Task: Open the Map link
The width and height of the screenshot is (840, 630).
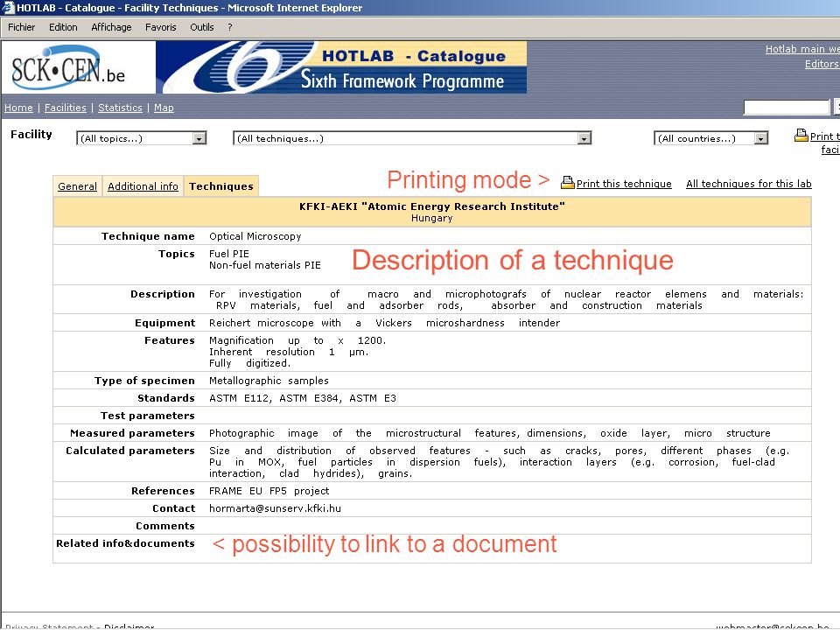Action: click(x=164, y=108)
